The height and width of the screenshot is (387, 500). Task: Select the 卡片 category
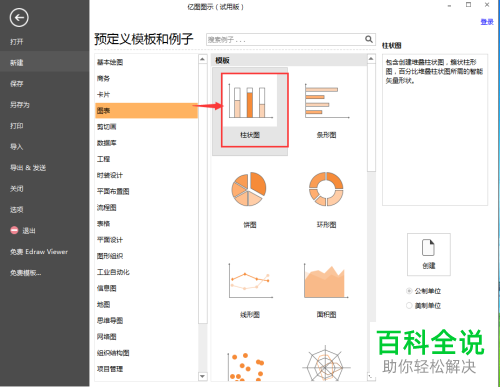(103, 94)
